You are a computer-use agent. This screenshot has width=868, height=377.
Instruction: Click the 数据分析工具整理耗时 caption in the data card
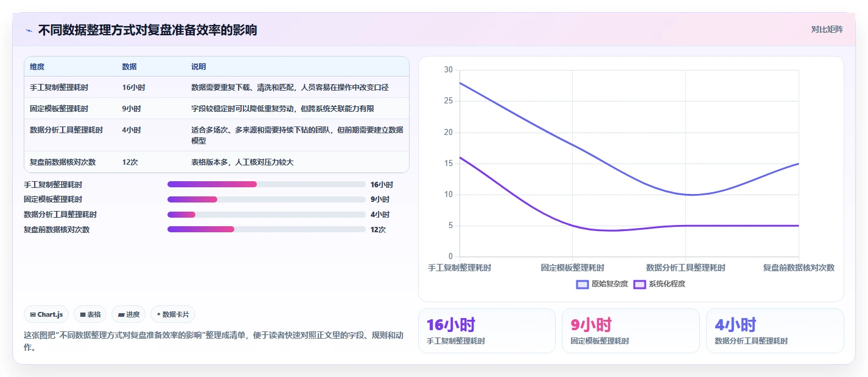coord(752,341)
